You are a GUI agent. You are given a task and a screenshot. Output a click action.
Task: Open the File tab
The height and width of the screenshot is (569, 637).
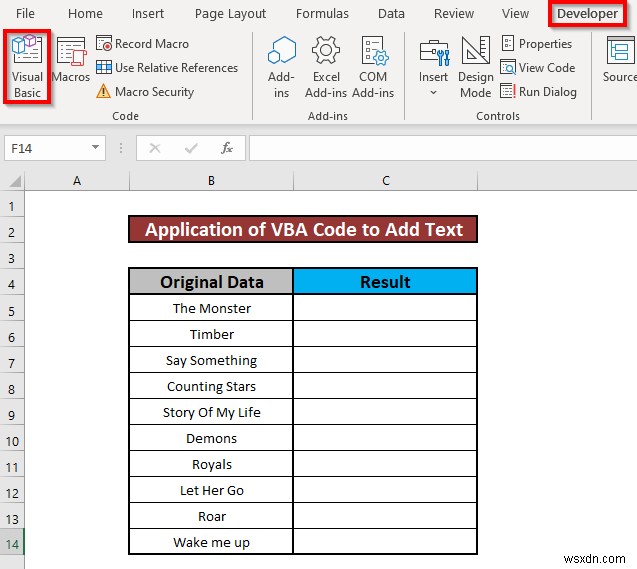click(x=25, y=14)
